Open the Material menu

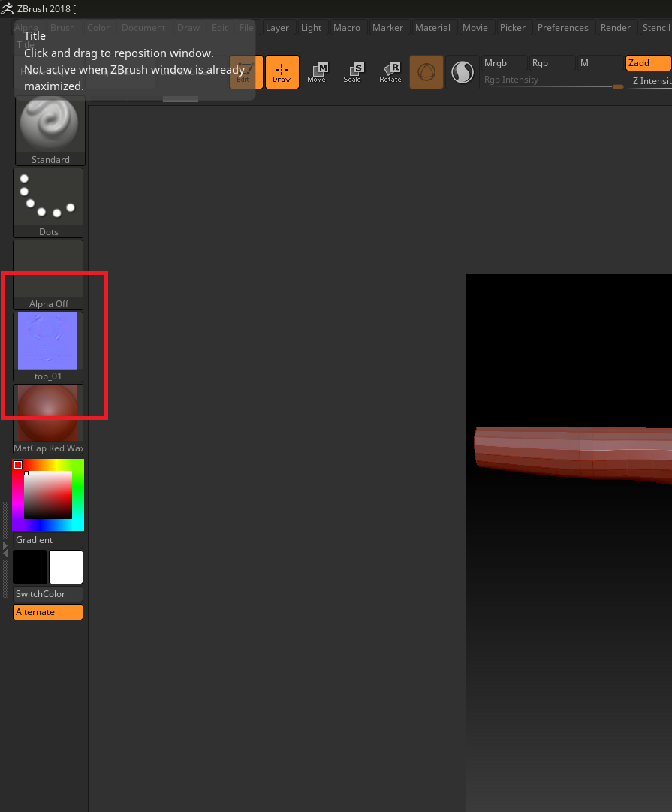point(432,28)
